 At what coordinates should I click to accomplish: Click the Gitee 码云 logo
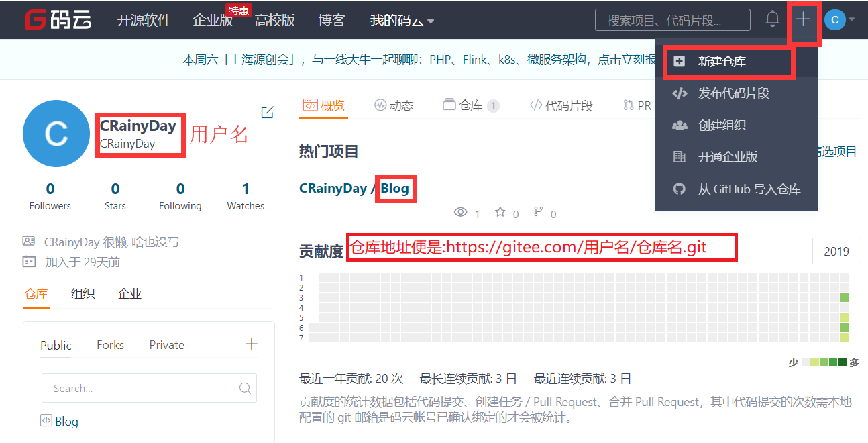(58, 19)
